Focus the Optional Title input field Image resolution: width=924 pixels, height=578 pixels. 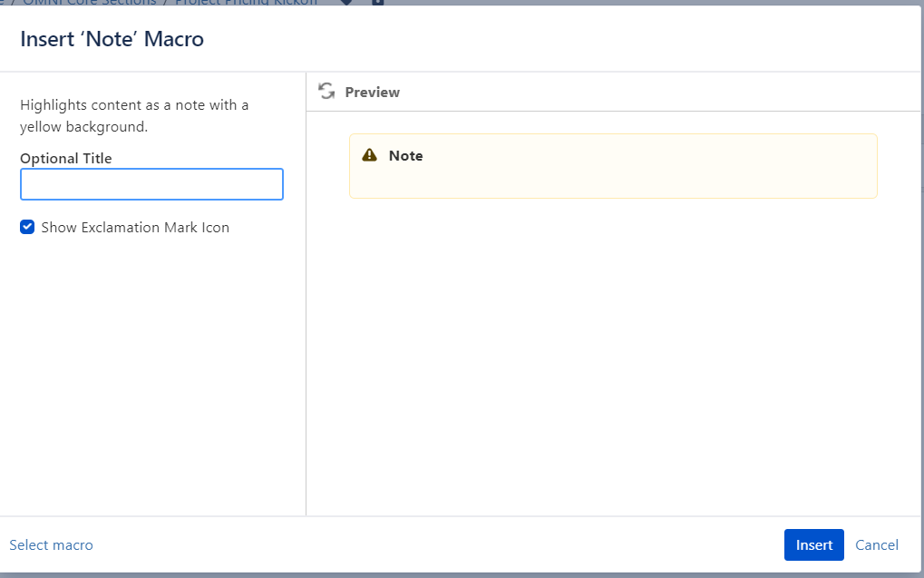[x=151, y=184]
